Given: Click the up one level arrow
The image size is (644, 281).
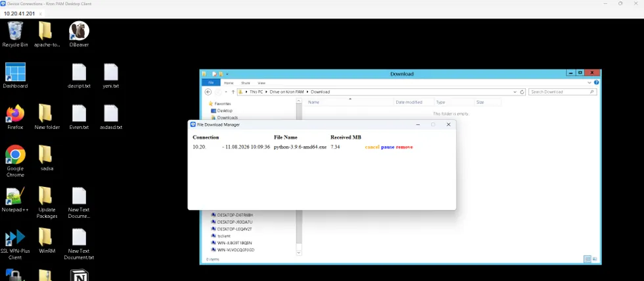Looking at the screenshot, I should (x=233, y=91).
